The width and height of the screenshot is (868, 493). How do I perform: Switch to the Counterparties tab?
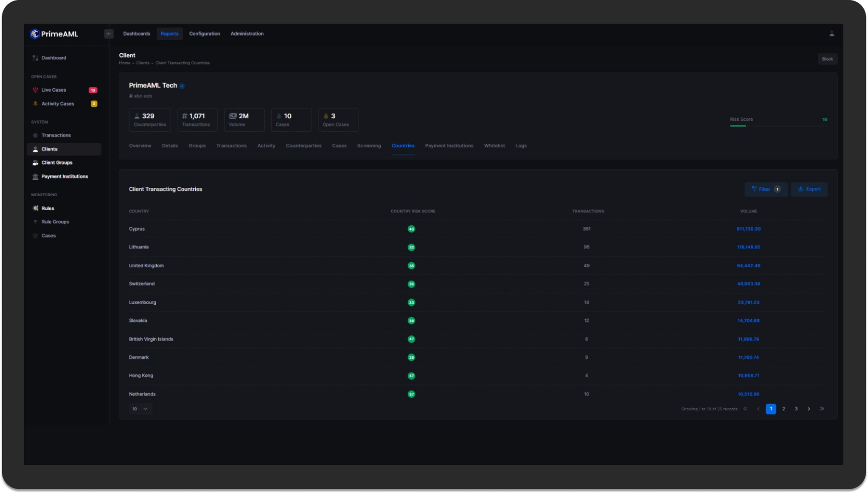tap(304, 146)
